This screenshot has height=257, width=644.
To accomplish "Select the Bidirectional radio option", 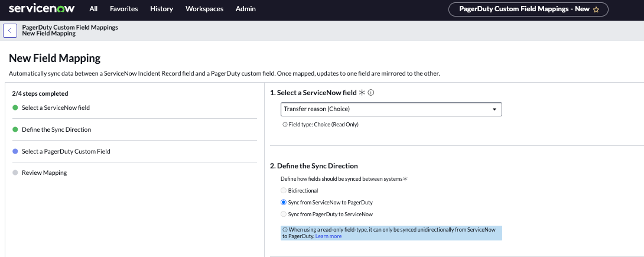I will click(x=284, y=190).
